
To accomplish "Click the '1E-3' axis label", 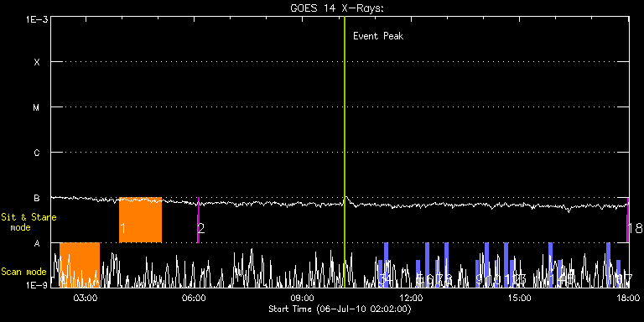I will click(x=36, y=19).
